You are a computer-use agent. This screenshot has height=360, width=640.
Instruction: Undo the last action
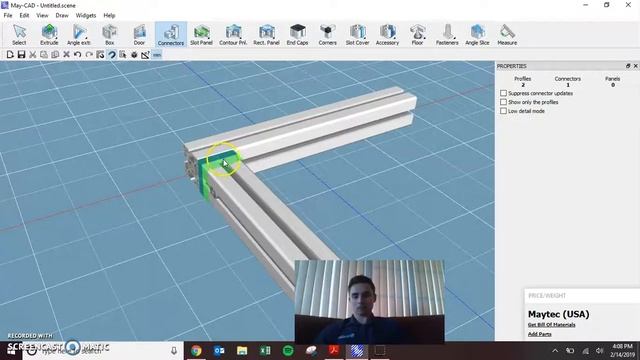pos(78,55)
